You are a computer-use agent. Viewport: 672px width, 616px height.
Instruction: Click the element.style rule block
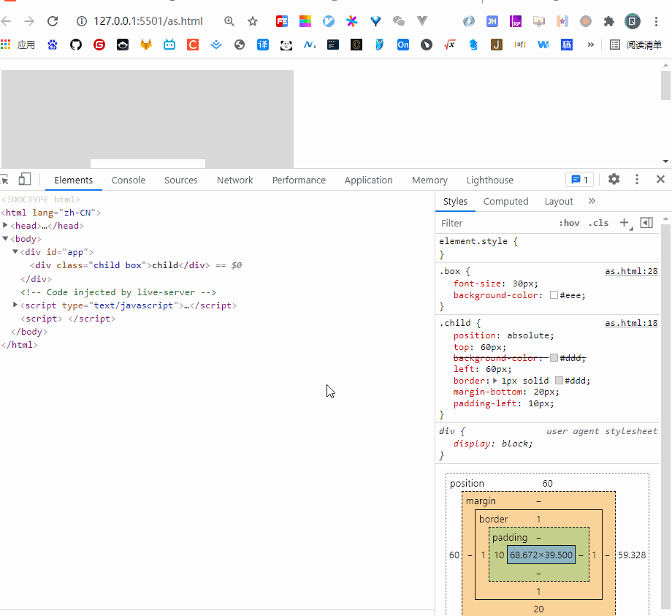[547, 248]
